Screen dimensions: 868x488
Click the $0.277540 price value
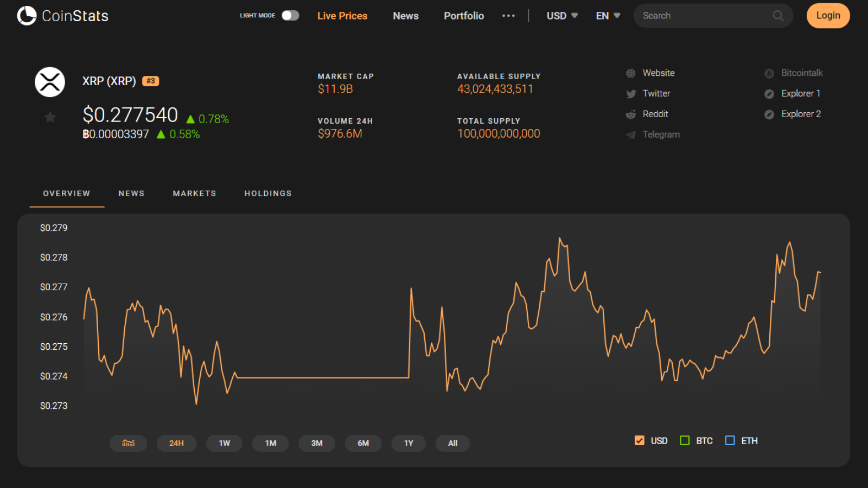[x=130, y=115]
